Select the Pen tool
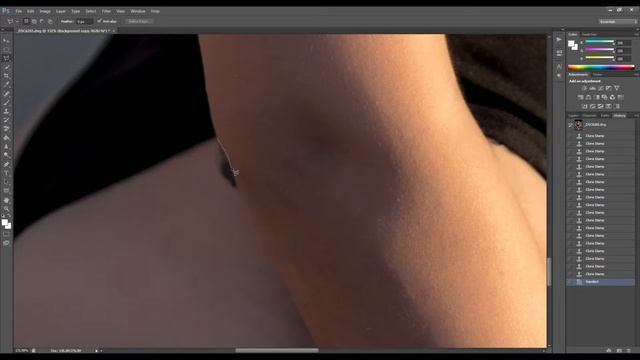 (x=6, y=164)
